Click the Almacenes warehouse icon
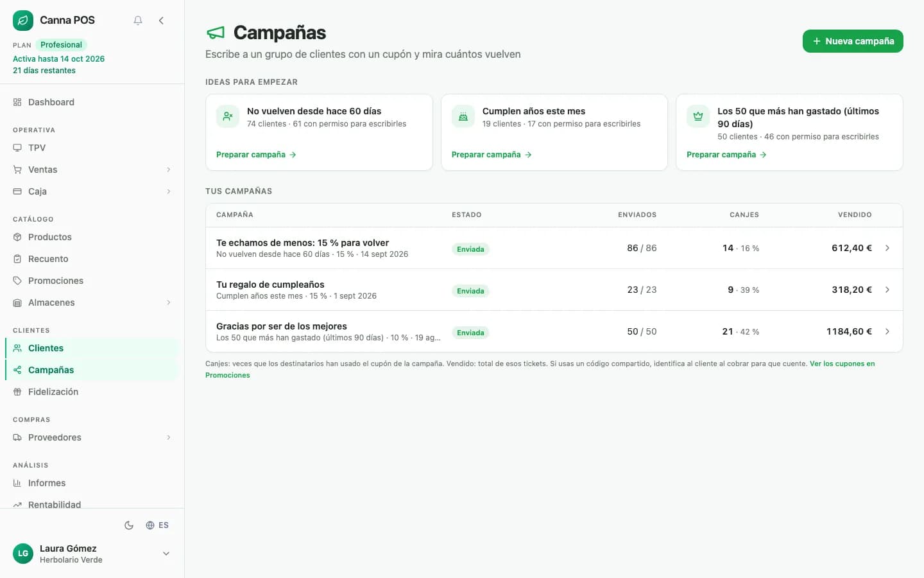Screen dimensions: 924x578 (17, 302)
